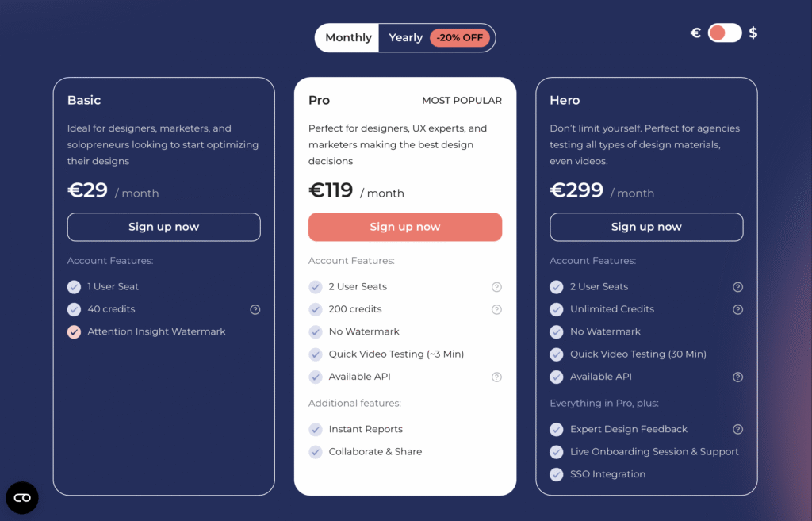
Task: Click the -20% OFF badge
Action: pyautogui.click(x=460, y=38)
